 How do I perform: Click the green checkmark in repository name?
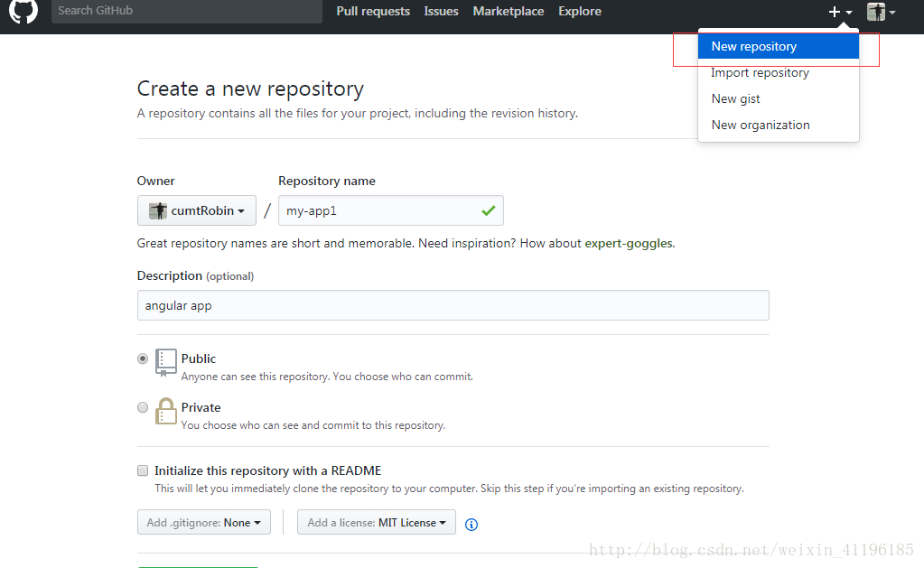(489, 210)
